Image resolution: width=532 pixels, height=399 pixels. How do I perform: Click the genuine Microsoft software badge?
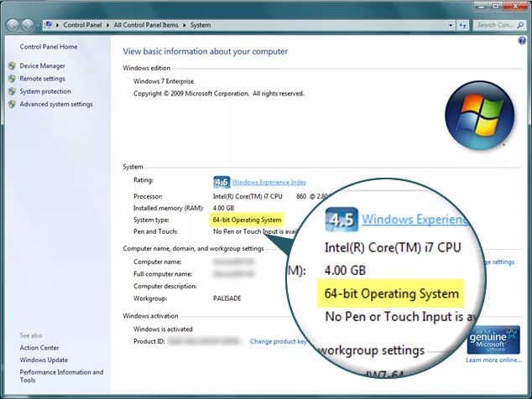(493, 340)
